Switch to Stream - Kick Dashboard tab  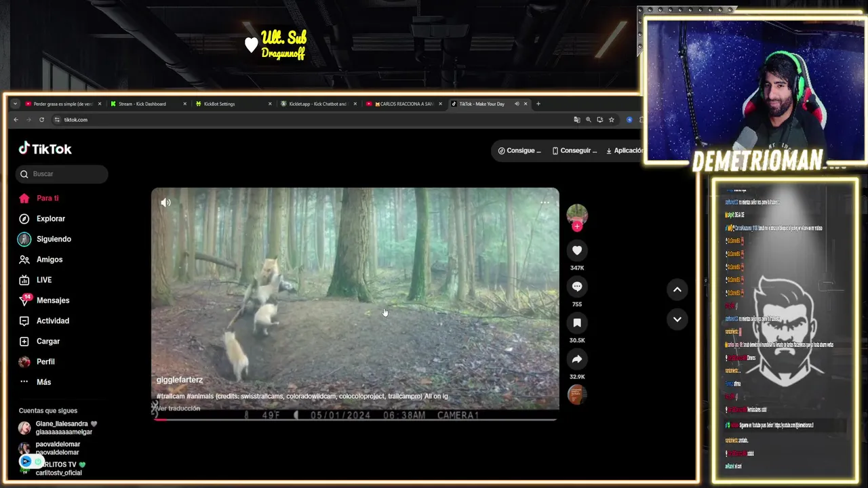(148, 104)
